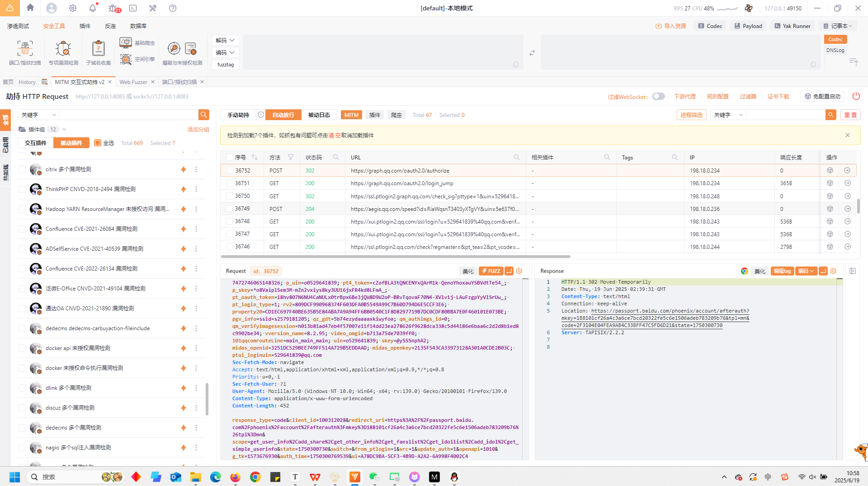Click the 证书下载 certificate download link
Screen dimensions: 868x486
[778, 97]
